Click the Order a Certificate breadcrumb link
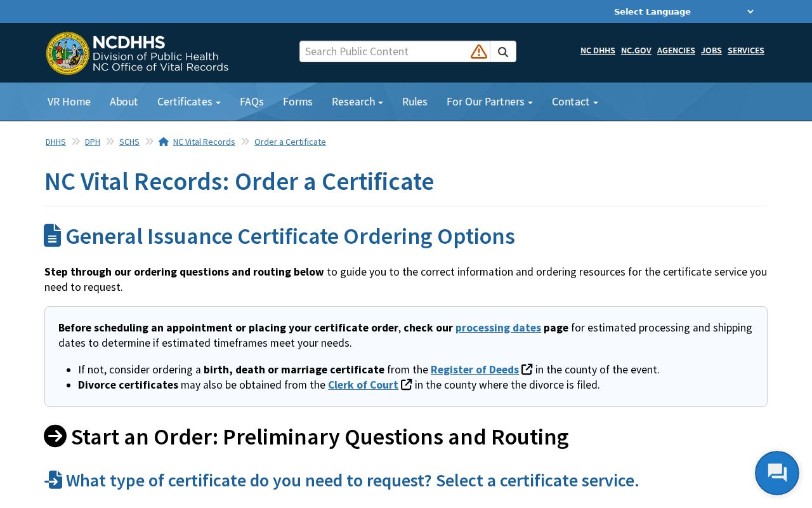Viewport: 812px width, 508px height. [x=290, y=142]
